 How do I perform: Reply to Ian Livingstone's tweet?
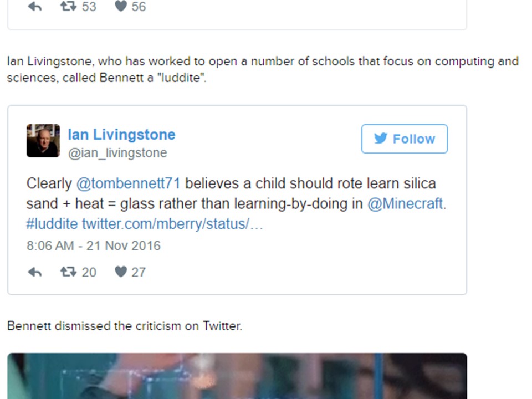[x=34, y=272]
